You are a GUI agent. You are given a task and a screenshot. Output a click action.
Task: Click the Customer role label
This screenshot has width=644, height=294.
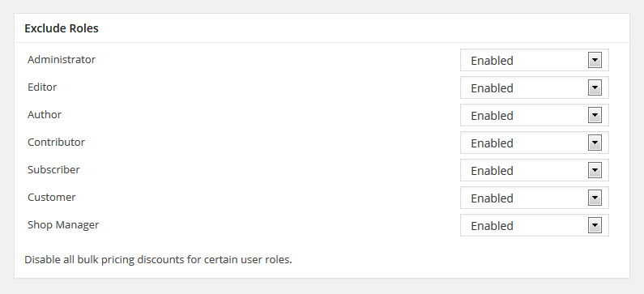pos(52,197)
